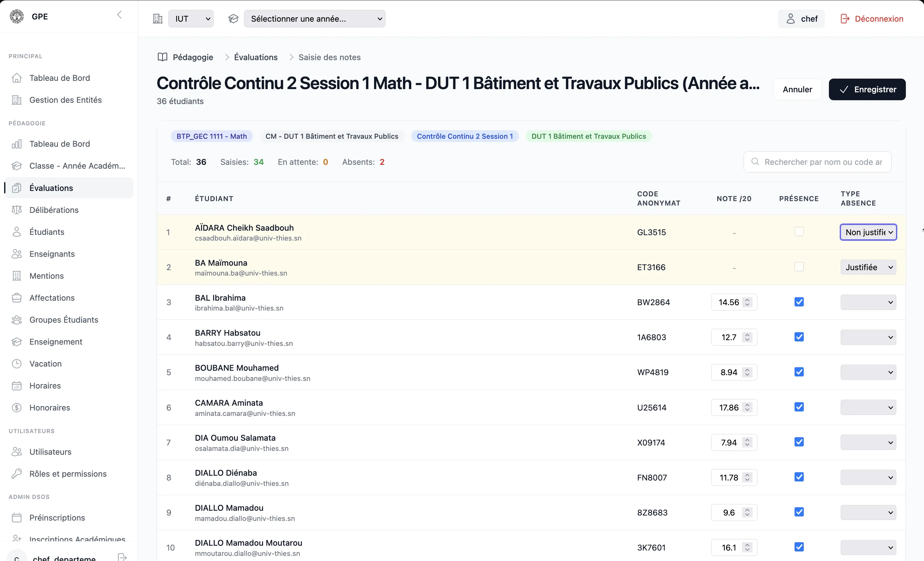Click the bar chart icon in Pédagogie section
The image size is (924, 561).
pyautogui.click(x=17, y=144)
